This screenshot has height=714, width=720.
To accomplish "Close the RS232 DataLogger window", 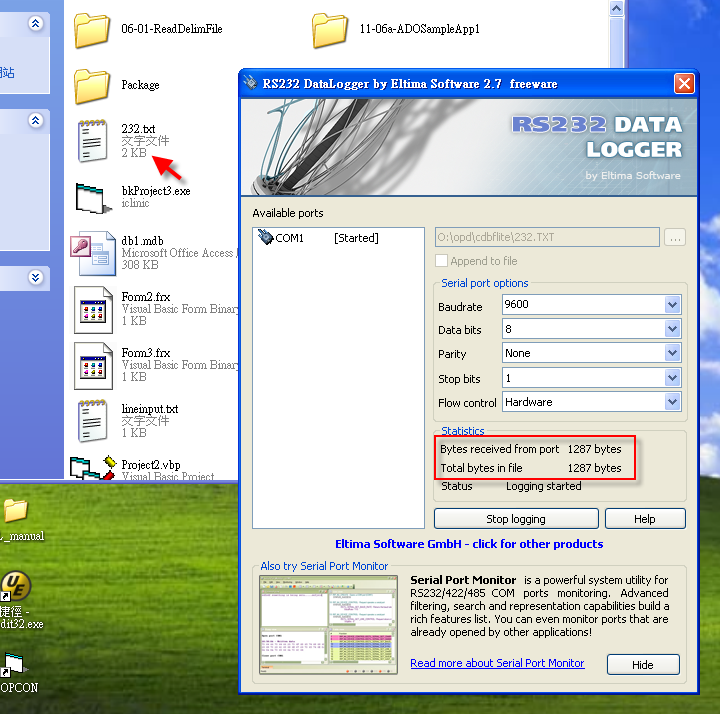I will tap(684, 84).
